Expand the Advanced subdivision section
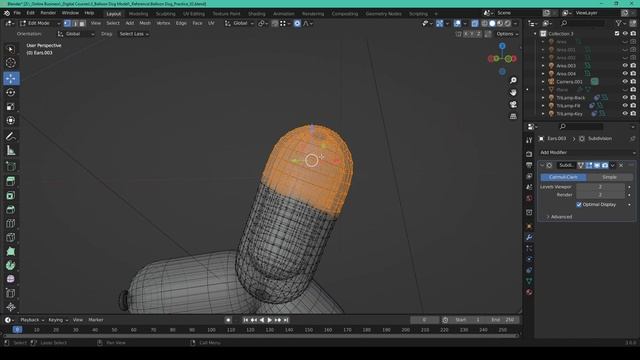 coord(559,217)
